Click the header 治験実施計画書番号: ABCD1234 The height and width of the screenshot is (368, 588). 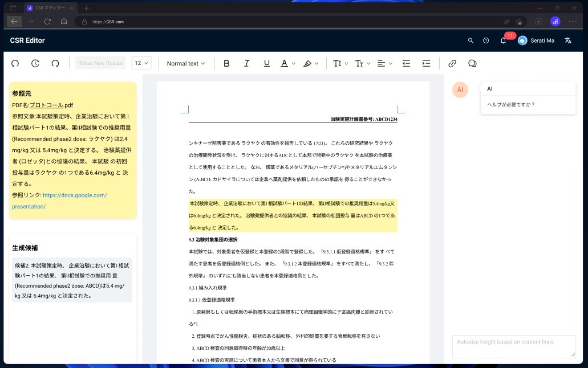point(364,119)
